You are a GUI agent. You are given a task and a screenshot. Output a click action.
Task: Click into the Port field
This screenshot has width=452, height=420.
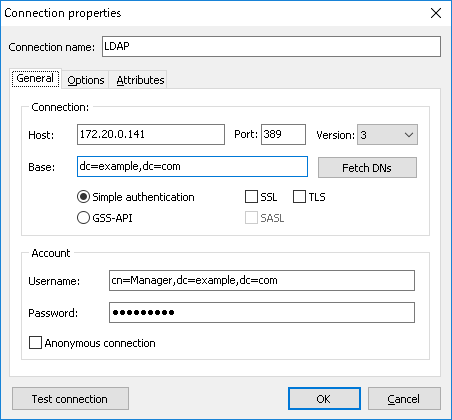(x=283, y=135)
